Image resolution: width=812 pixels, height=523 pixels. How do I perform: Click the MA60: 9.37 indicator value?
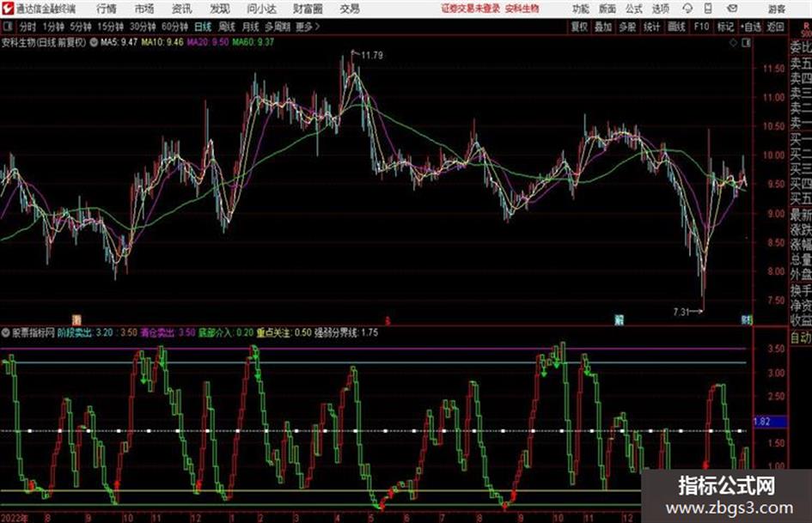pyautogui.click(x=253, y=42)
